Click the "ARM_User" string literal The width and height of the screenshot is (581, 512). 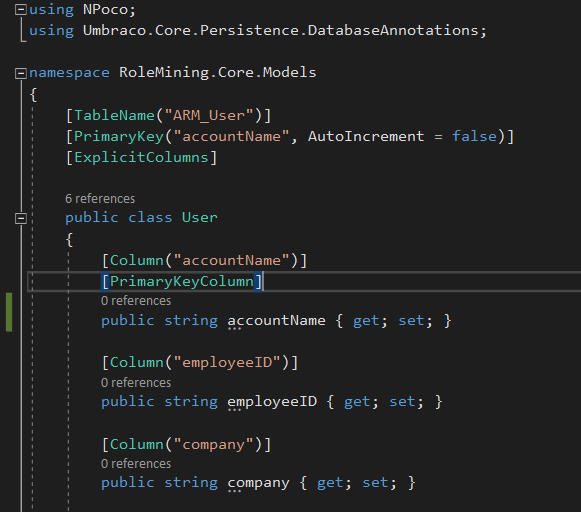214,115
